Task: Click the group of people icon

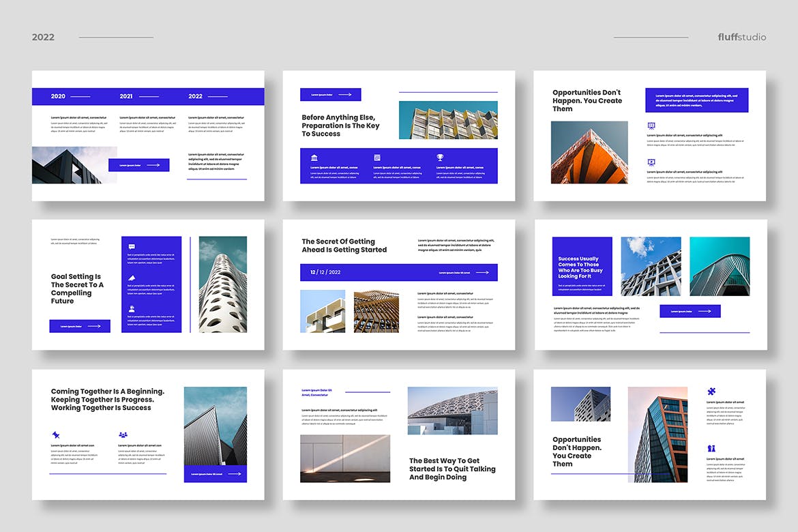Action: click(x=123, y=434)
